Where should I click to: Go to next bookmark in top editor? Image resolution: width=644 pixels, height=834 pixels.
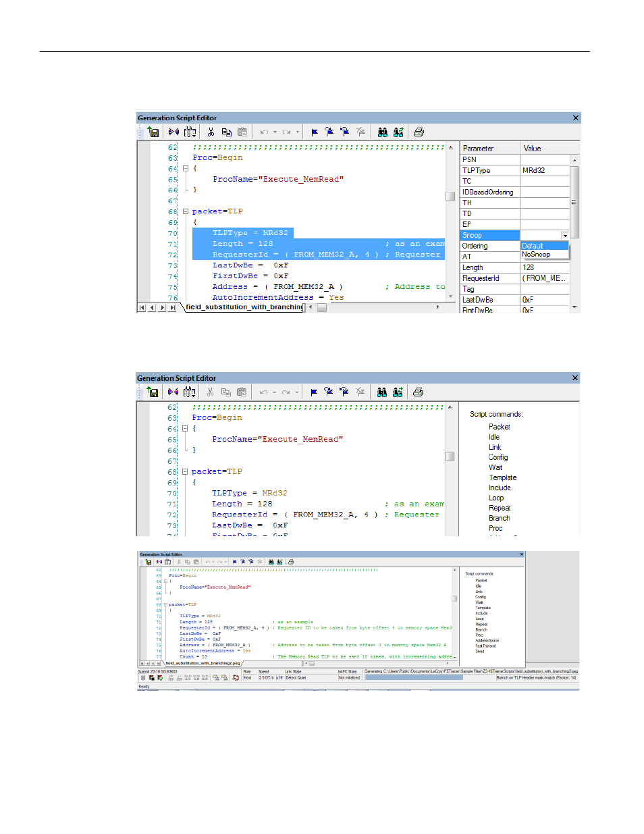pos(329,132)
